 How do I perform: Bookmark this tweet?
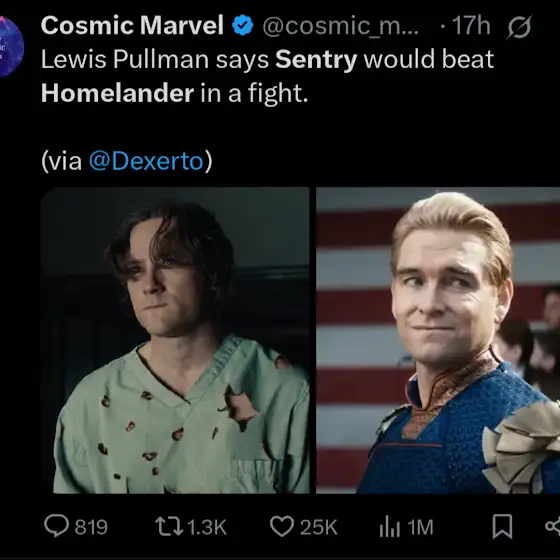click(502, 526)
